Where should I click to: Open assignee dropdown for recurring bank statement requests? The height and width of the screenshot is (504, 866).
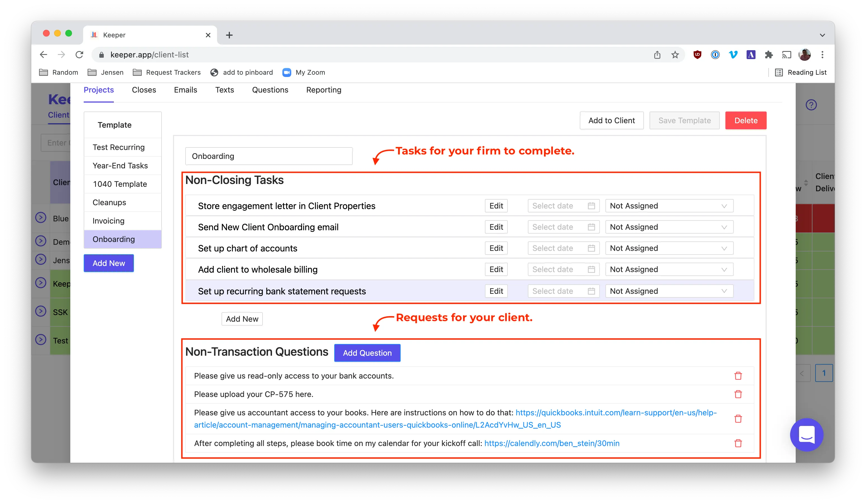coord(669,291)
